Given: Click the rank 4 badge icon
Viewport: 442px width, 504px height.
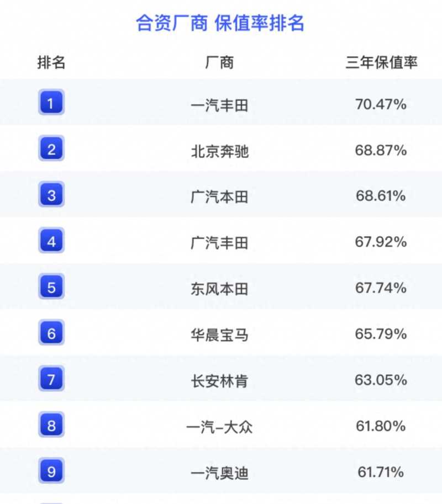Looking at the screenshot, I should pyautogui.click(x=51, y=241).
